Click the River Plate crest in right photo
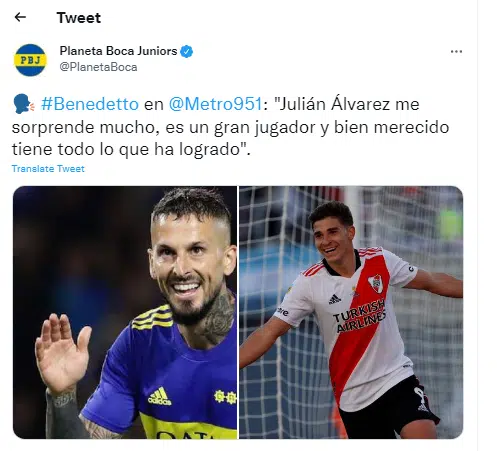The width and height of the screenshot is (497, 451). point(376,284)
